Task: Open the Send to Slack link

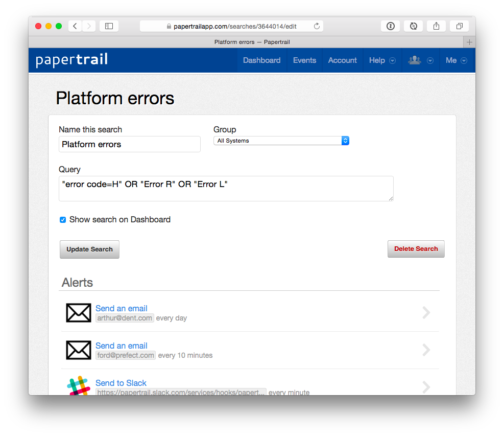Action: tap(121, 383)
